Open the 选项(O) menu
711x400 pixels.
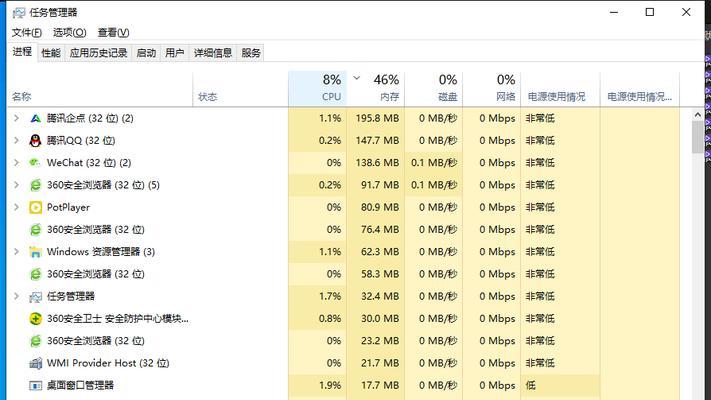click(x=69, y=33)
